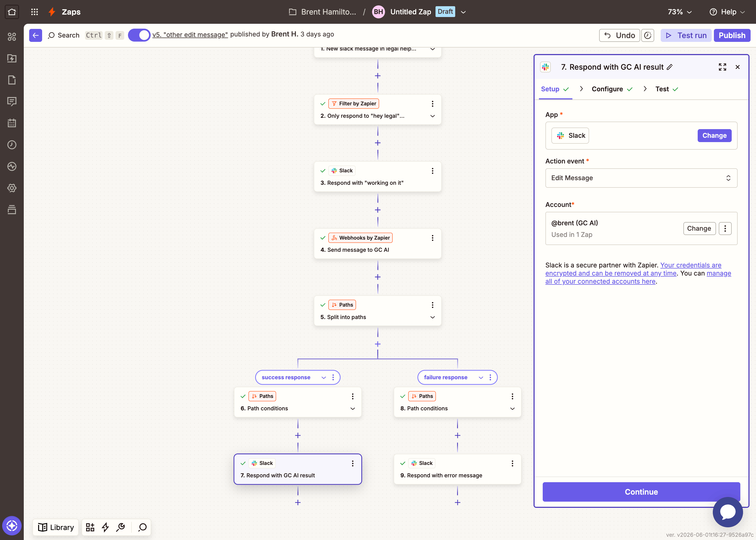Expand the step panel to fullscreen
The height and width of the screenshot is (540, 756).
[723, 67]
